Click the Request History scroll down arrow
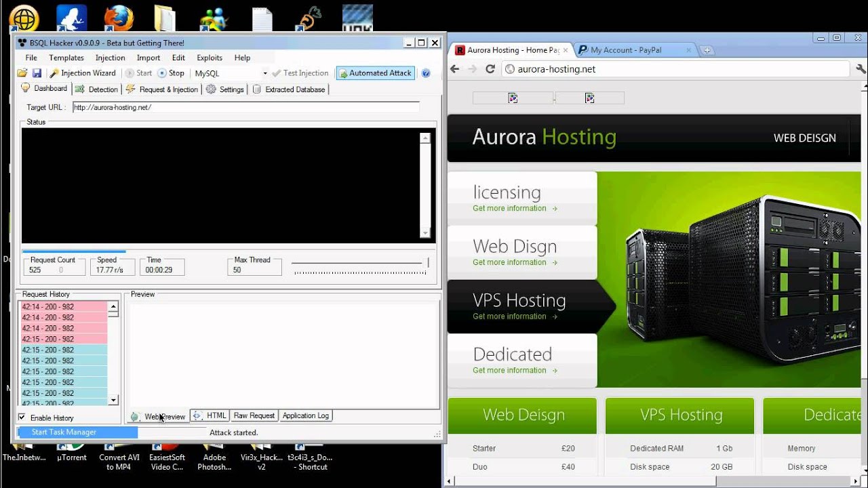The height and width of the screenshot is (488, 868). point(113,401)
